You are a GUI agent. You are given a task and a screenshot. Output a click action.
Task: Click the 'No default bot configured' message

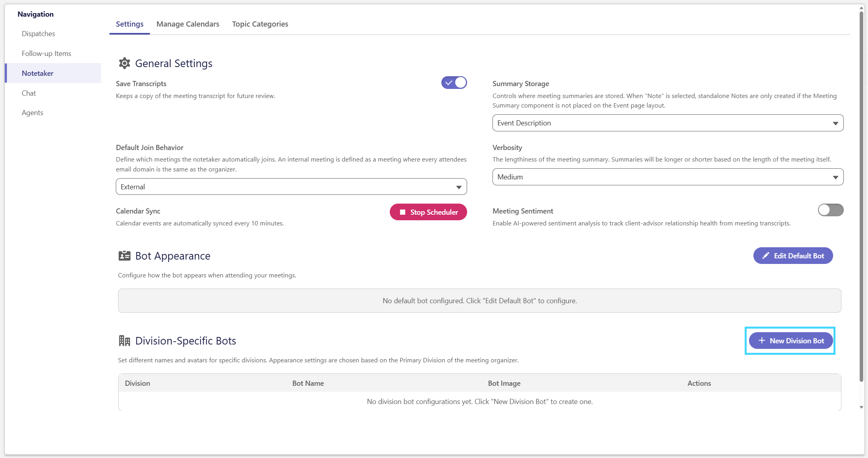479,300
